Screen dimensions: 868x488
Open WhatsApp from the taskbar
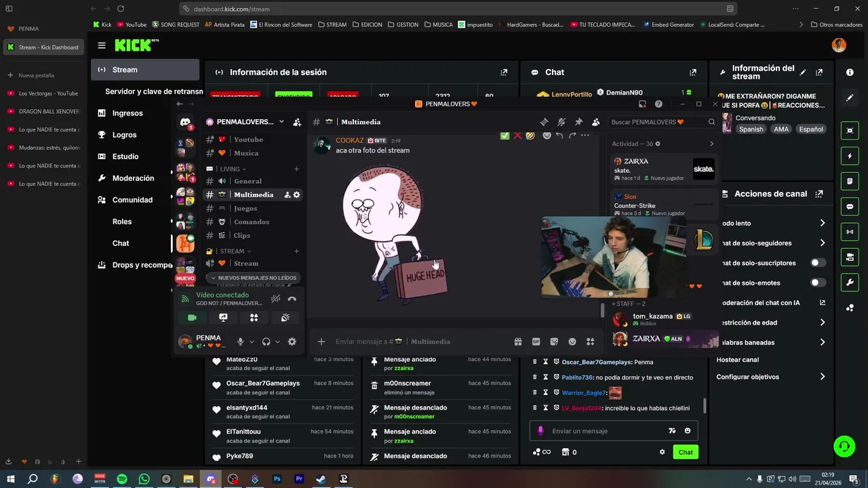144,479
